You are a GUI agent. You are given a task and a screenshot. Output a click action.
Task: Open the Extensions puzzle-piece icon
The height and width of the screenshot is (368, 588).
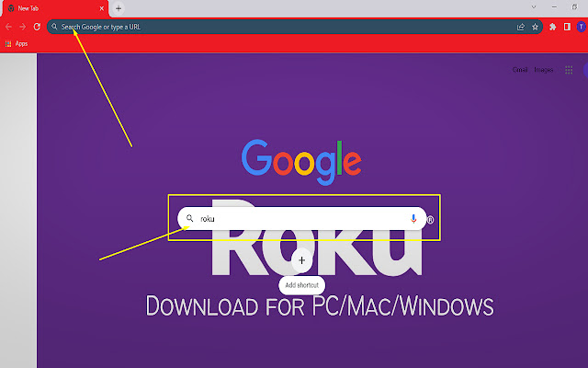(552, 27)
